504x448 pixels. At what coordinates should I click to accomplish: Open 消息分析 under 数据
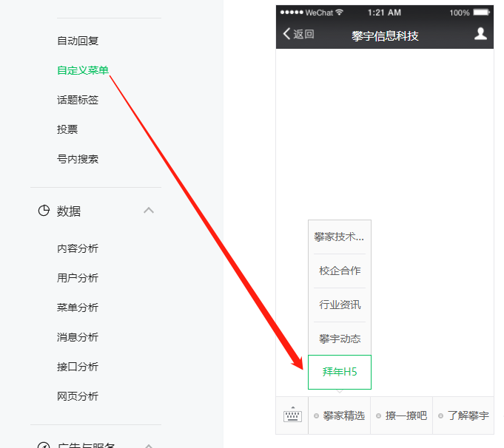click(x=78, y=337)
